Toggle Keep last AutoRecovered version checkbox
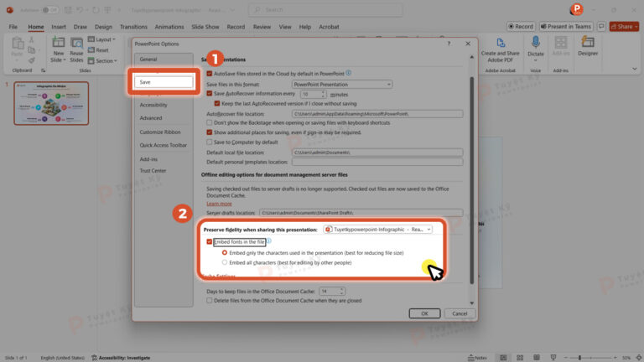 217,103
